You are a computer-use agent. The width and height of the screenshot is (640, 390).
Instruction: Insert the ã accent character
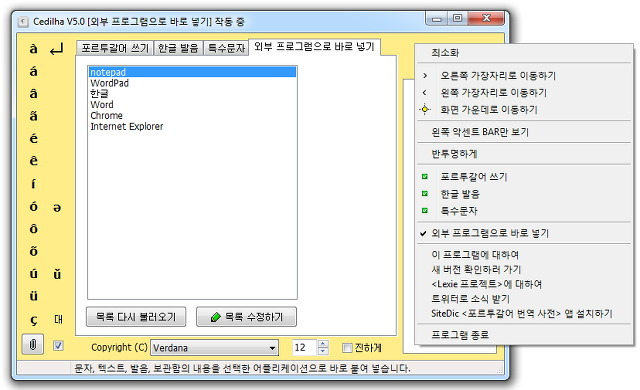33,116
